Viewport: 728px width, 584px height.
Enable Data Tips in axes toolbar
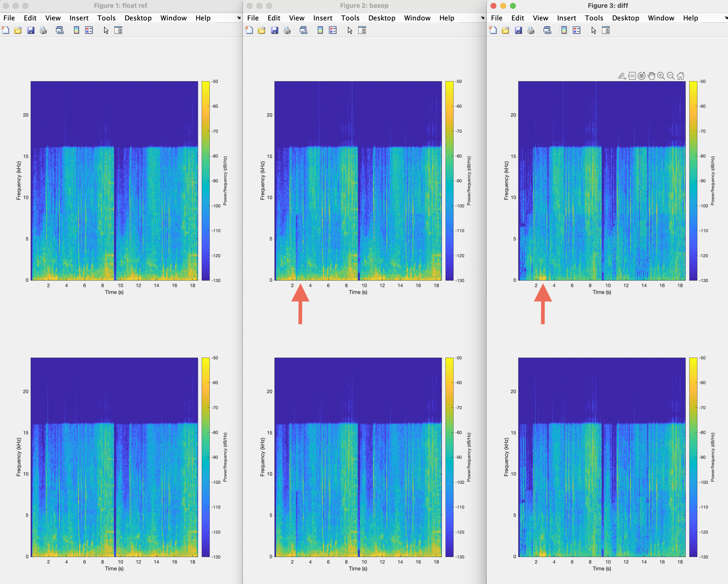632,76
